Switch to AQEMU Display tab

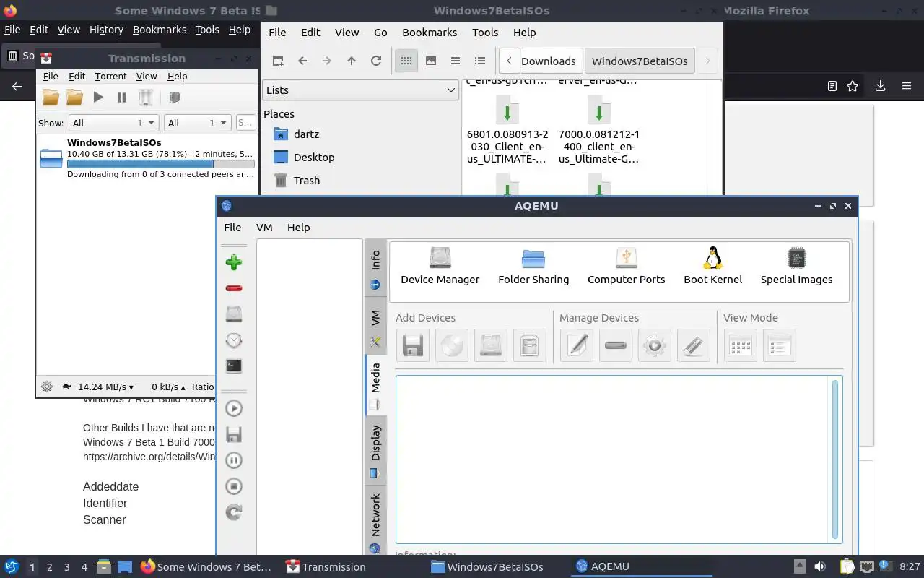pyautogui.click(x=375, y=450)
